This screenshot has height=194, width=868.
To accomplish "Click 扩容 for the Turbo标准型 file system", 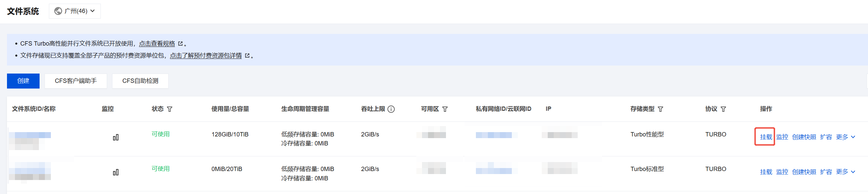I will pyautogui.click(x=825, y=172).
